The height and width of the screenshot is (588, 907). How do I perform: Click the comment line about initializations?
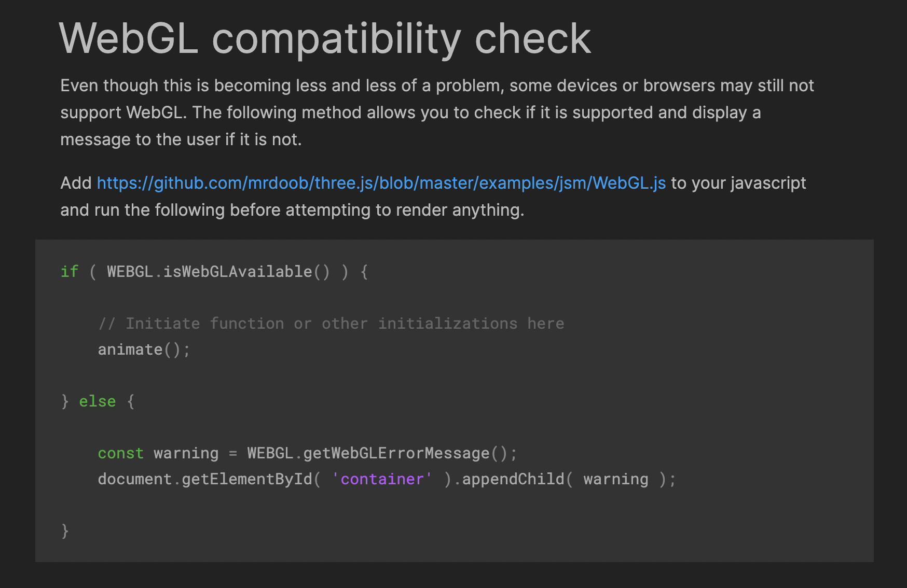pos(331,324)
